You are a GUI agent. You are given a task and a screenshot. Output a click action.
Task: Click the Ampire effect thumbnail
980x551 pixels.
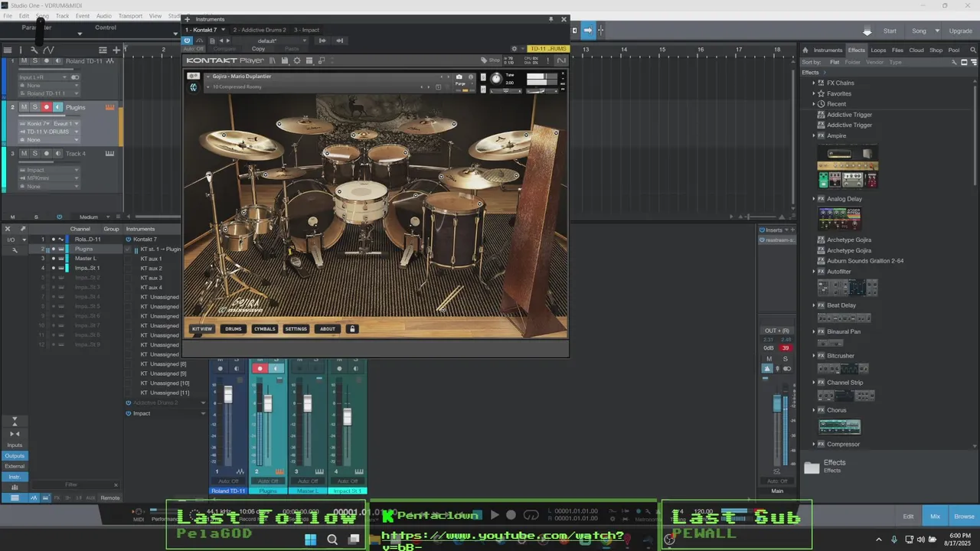(848, 168)
